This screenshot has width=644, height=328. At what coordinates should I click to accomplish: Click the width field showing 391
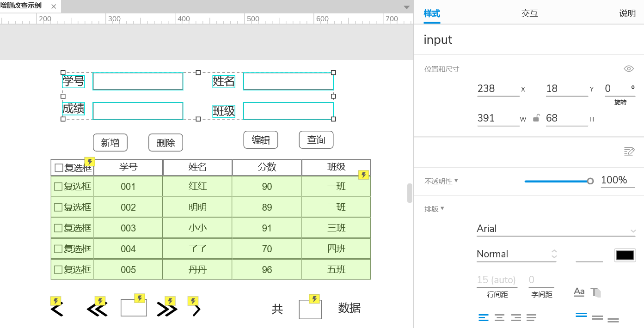498,118
